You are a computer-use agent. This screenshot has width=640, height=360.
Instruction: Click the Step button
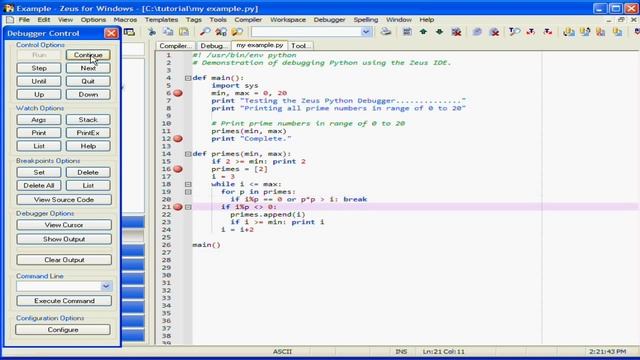39,68
